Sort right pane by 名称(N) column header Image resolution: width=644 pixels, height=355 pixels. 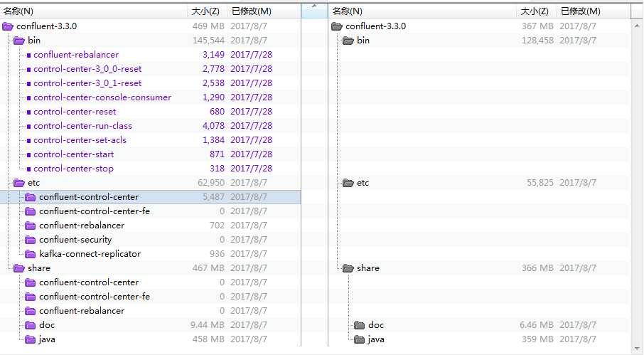click(422, 11)
